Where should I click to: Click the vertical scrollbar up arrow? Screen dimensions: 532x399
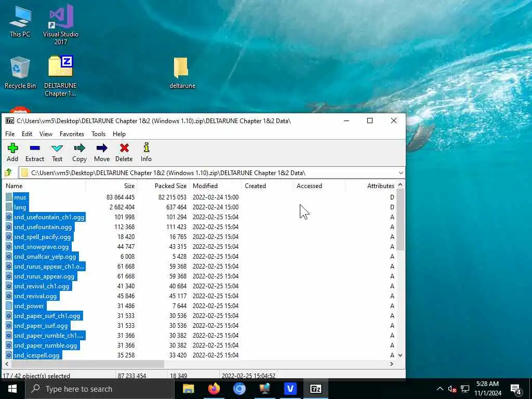pyautogui.click(x=401, y=185)
